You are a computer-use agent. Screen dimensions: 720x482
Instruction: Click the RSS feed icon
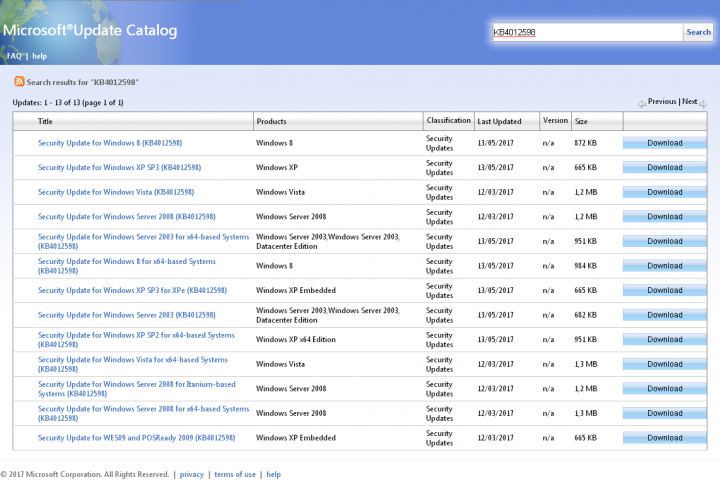(x=19, y=82)
